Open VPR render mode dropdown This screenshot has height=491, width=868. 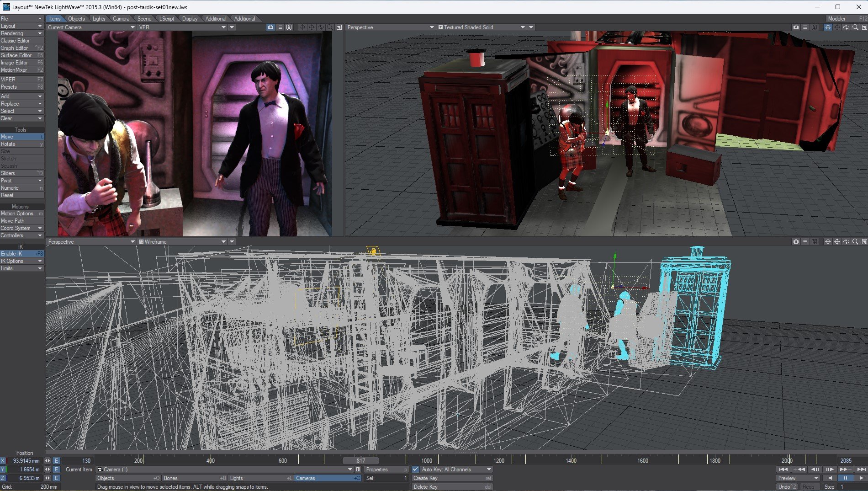[182, 27]
